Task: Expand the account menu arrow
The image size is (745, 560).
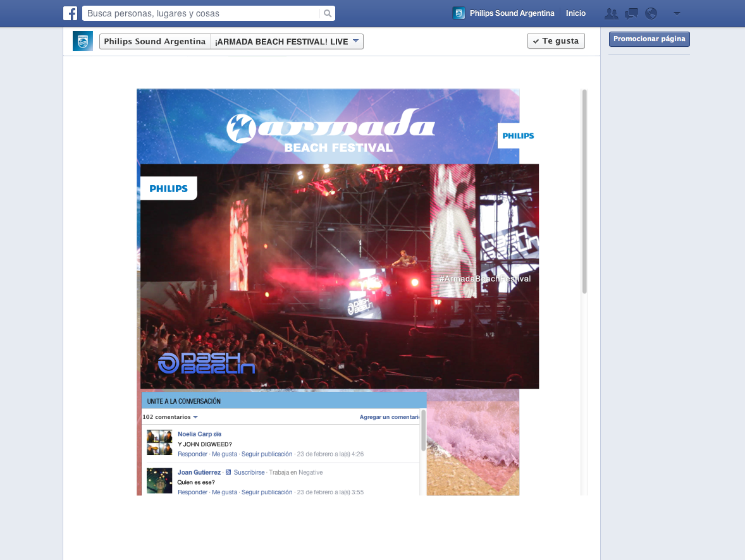Action: (x=677, y=14)
